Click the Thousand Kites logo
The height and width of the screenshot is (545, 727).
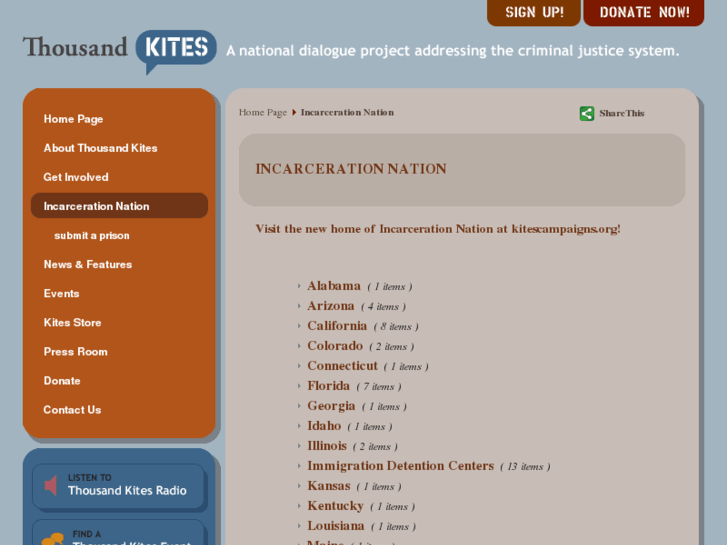pyautogui.click(x=120, y=51)
